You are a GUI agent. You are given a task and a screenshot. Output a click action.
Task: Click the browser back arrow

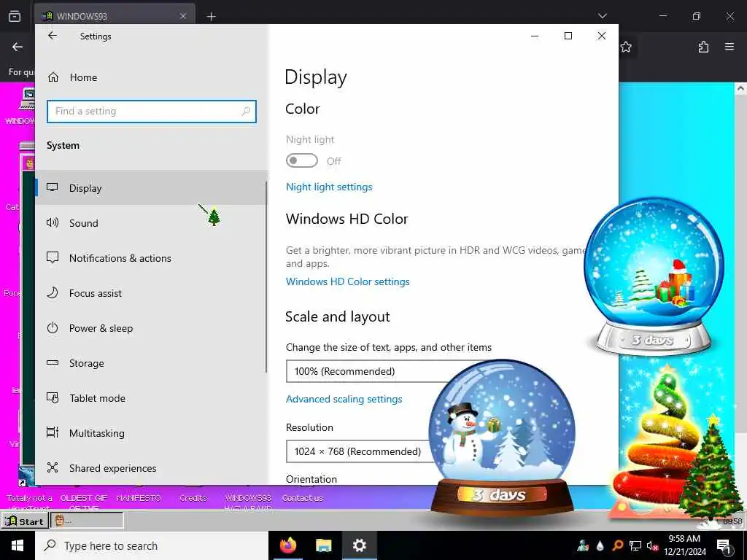(x=18, y=47)
